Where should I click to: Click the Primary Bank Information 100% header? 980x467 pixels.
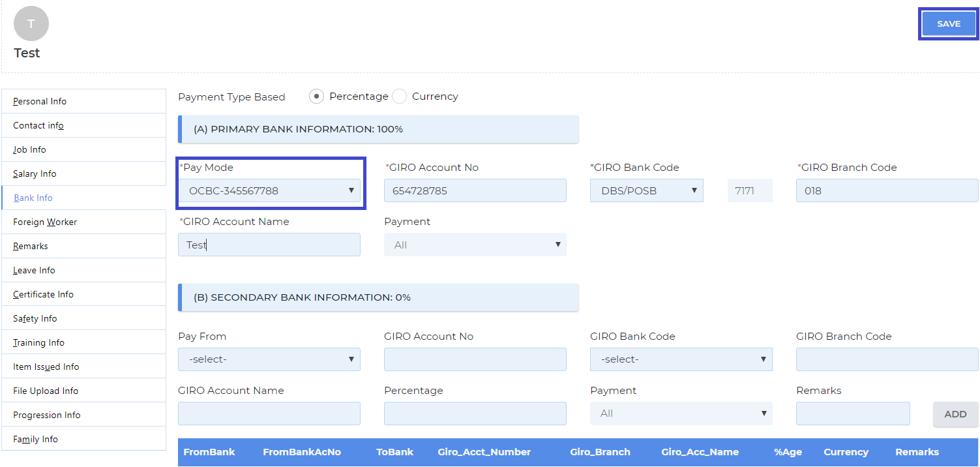click(x=378, y=129)
